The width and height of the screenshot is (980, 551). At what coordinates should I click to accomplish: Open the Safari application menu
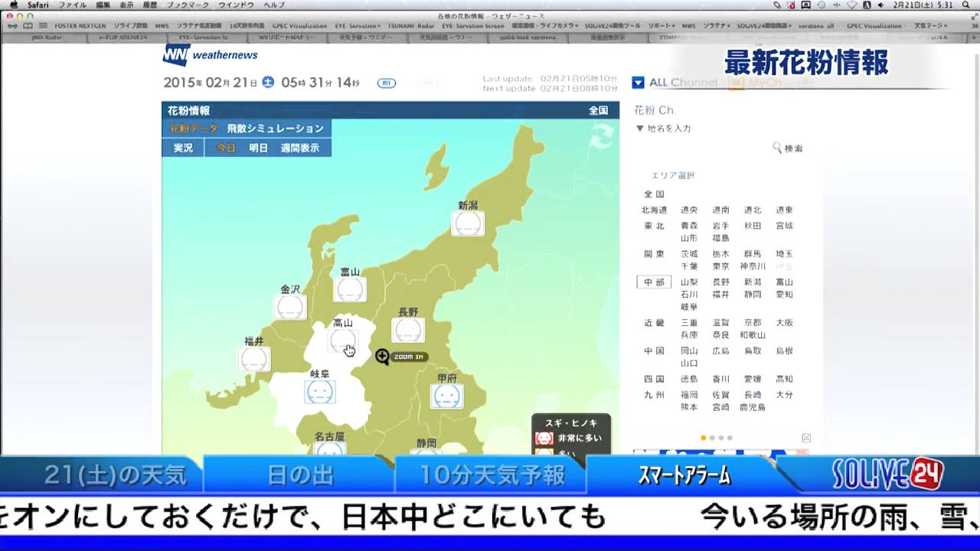coord(38,5)
